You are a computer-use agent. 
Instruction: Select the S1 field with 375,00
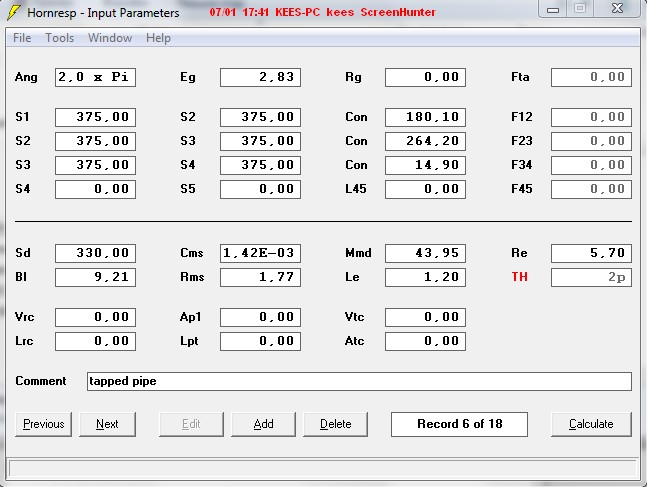95,118
